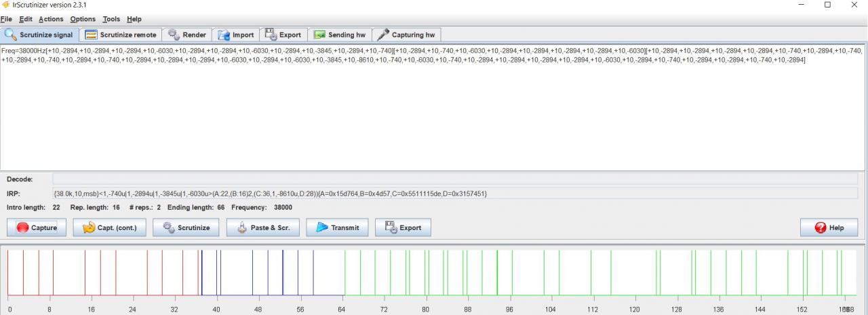Click the Capture button
The height and width of the screenshot is (315, 868).
37,227
